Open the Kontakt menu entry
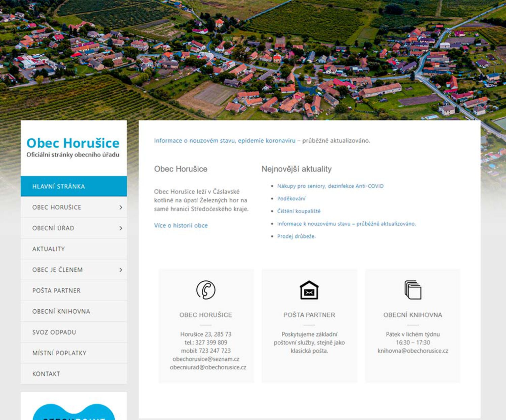Viewport: 506px width, 420px height. (x=46, y=374)
